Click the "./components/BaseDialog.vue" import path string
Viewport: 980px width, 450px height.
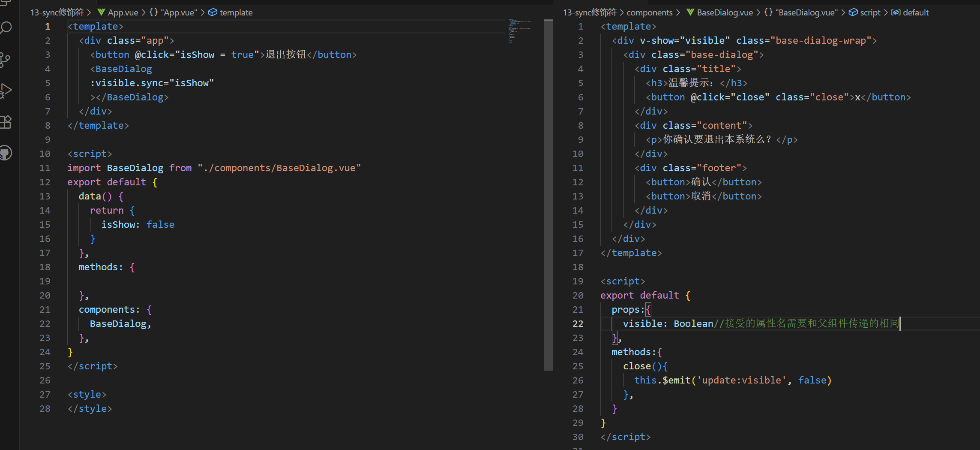(x=279, y=168)
